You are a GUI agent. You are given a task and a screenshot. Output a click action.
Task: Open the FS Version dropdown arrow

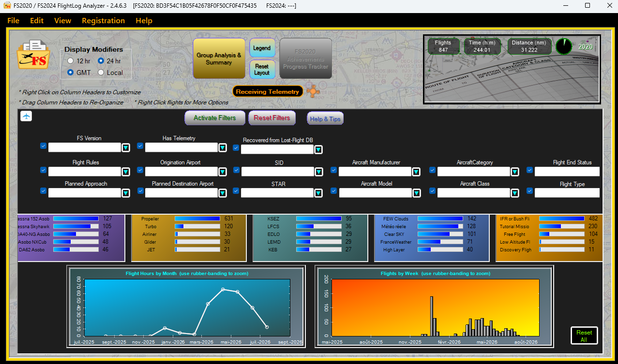pyautogui.click(x=126, y=147)
